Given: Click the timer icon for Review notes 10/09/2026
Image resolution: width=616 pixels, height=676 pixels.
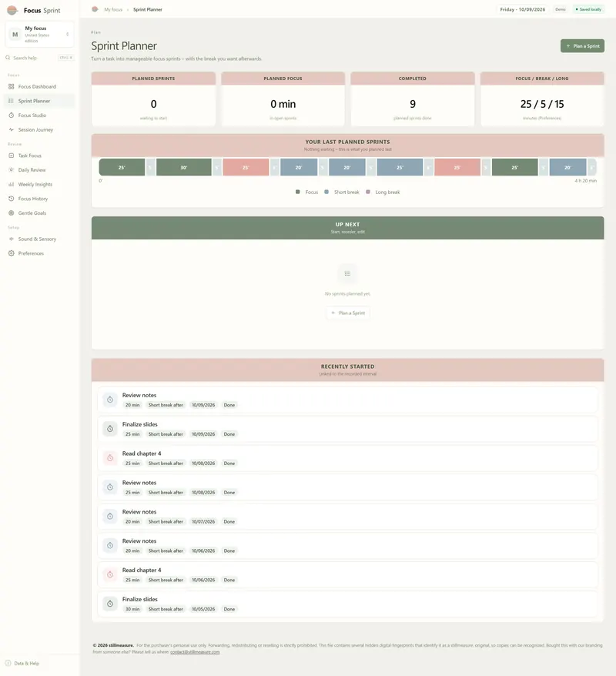Looking at the screenshot, I should pyautogui.click(x=110, y=400).
